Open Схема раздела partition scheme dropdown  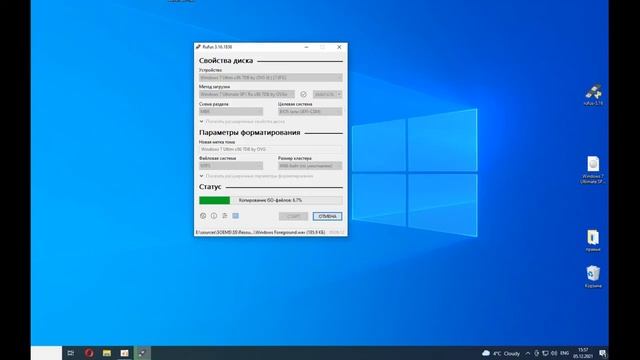point(231,111)
